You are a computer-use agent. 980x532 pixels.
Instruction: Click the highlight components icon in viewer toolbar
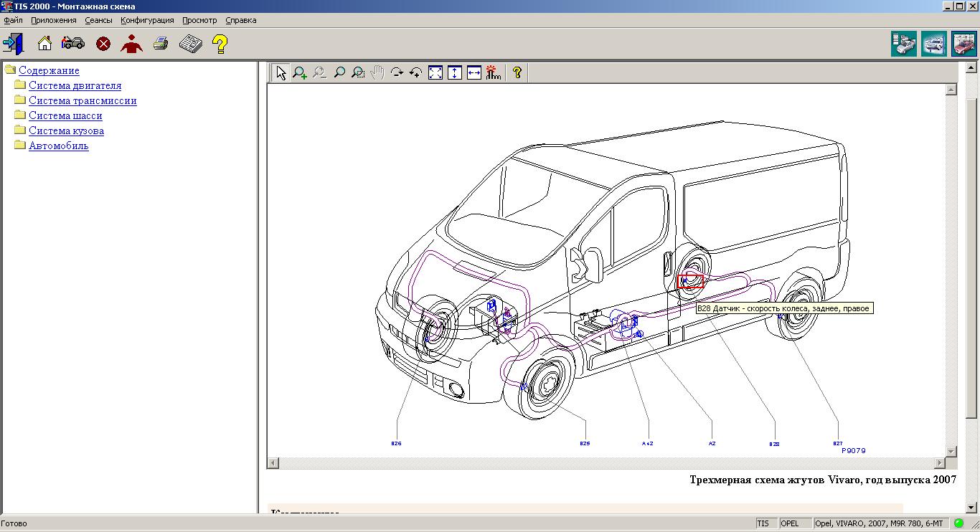493,72
